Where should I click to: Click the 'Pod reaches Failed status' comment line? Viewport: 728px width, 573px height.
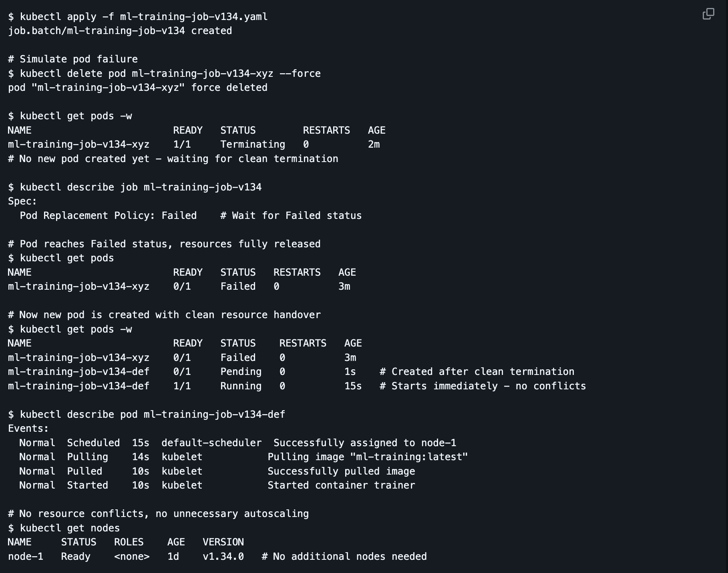[x=164, y=244]
